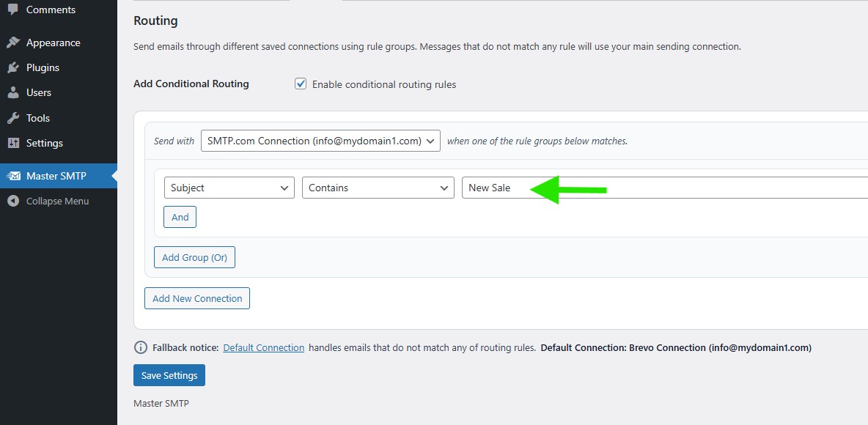868x425 pixels.
Task: Click the Master SMTP envelope icon
Action: pyautogui.click(x=13, y=176)
